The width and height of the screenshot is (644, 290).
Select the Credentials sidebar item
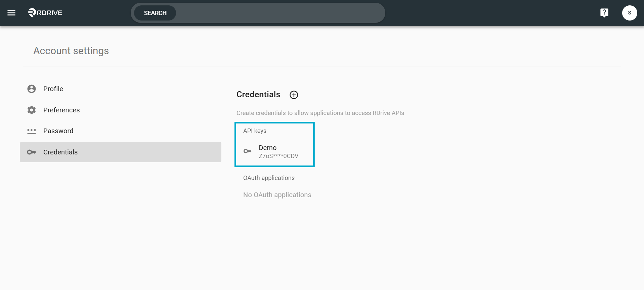coord(120,152)
